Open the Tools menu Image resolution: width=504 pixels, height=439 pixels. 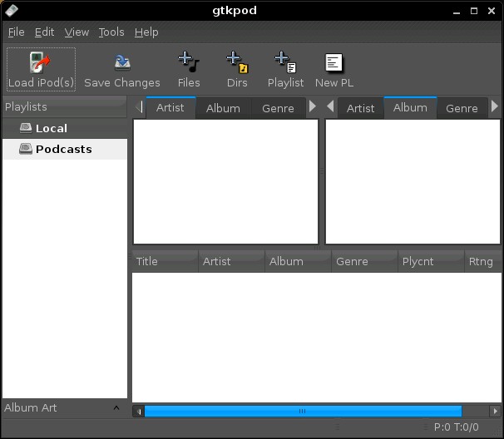click(x=111, y=32)
